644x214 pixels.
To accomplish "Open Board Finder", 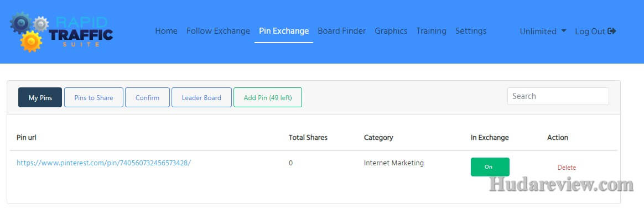I will point(342,31).
